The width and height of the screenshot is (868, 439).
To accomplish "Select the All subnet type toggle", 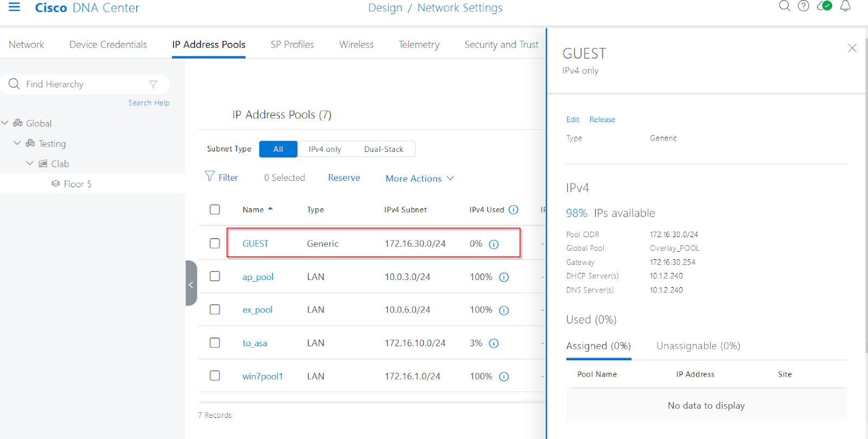I will click(278, 149).
